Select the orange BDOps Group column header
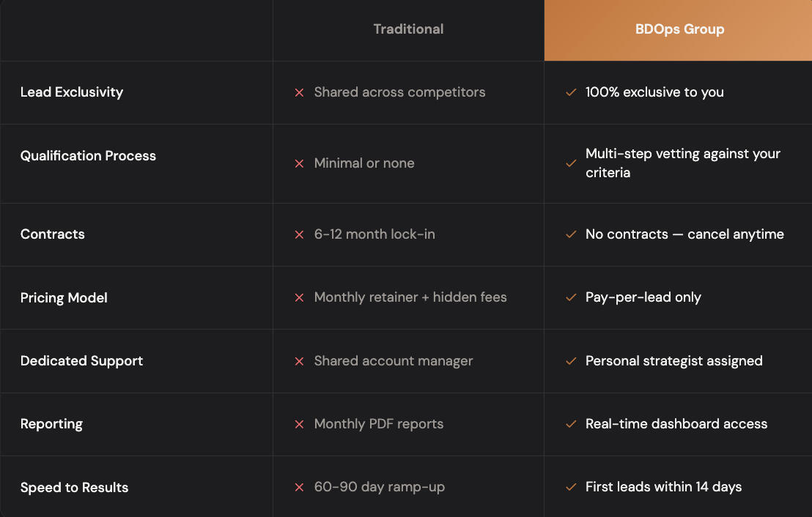Image resolution: width=812 pixels, height=517 pixels. [679, 30]
